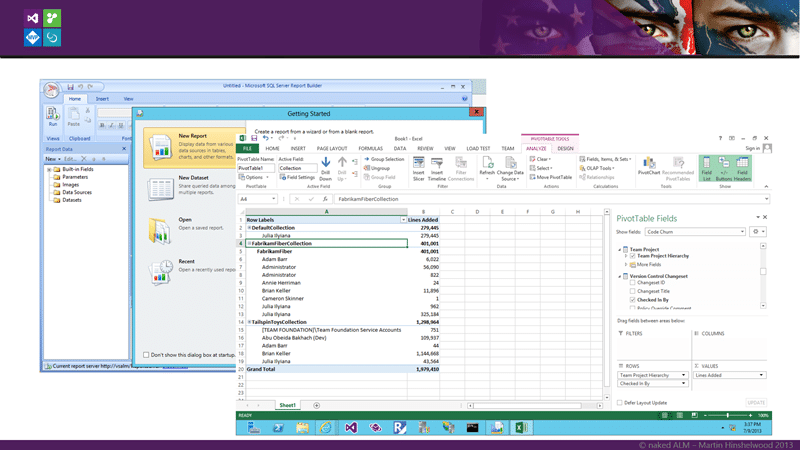Click the add new sheet plus icon
This screenshot has width=800, height=450.
coord(316,406)
